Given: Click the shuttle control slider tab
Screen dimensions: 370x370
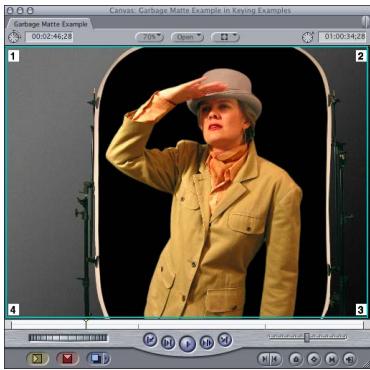Looking at the screenshot, I should coord(307,337).
